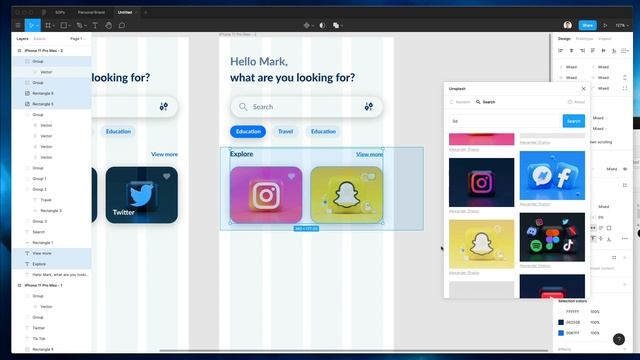Screen dimensions: 640x360
Task: Click the user avatar in toolbar
Action: point(567,25)
